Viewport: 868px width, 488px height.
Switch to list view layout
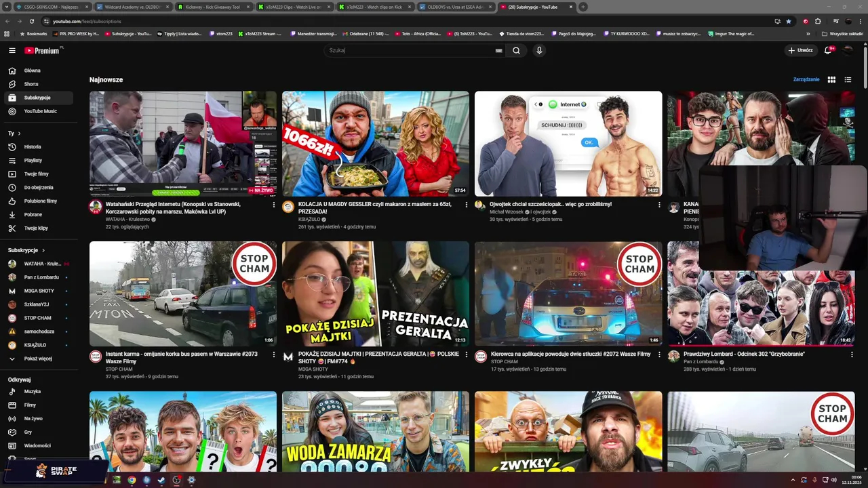[848, 79]
